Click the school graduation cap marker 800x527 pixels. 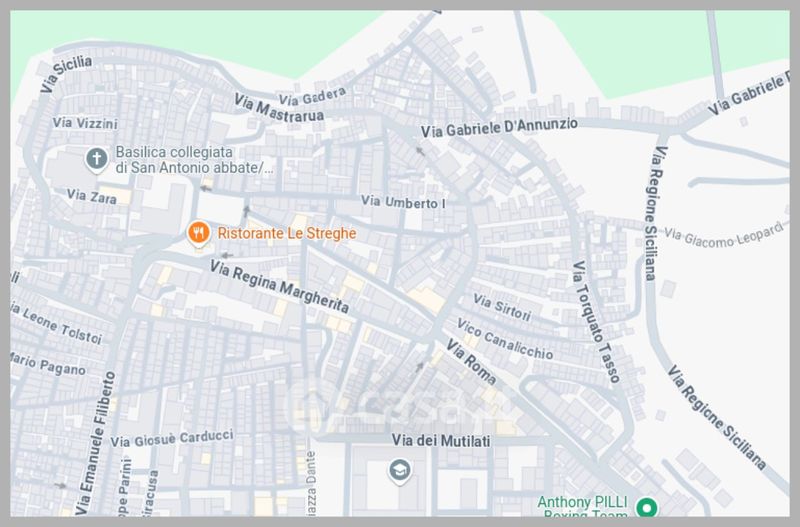tap(400, 470)
